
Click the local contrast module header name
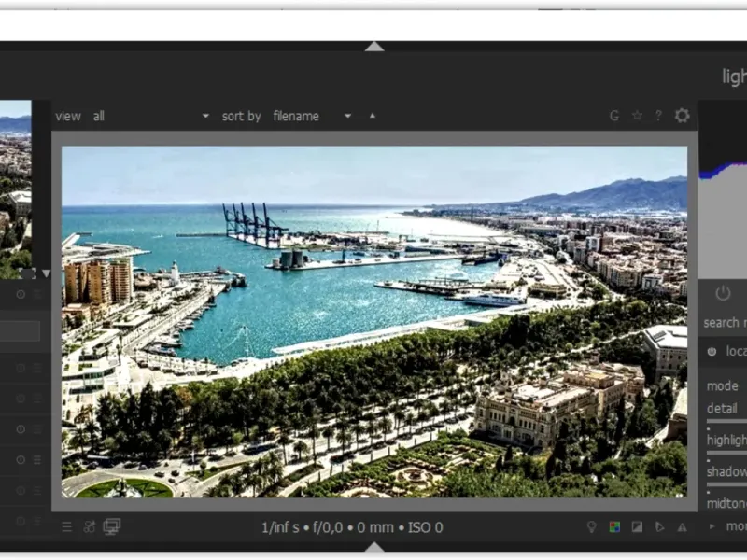[x=736, y=352]
